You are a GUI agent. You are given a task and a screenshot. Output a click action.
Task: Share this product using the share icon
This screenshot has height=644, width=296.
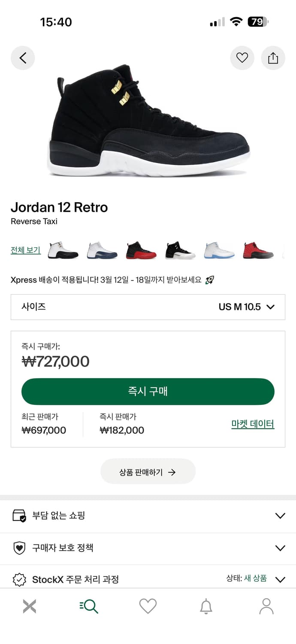tap(273, 58)
